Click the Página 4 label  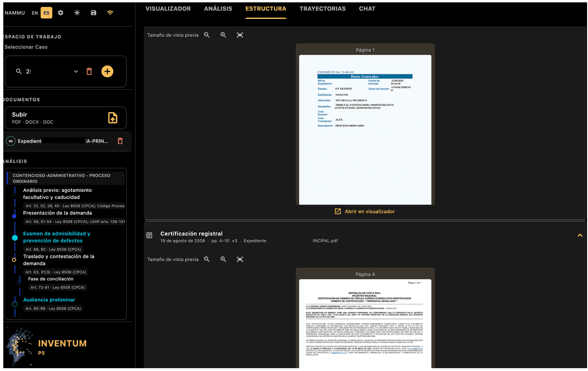click(365, 274)
